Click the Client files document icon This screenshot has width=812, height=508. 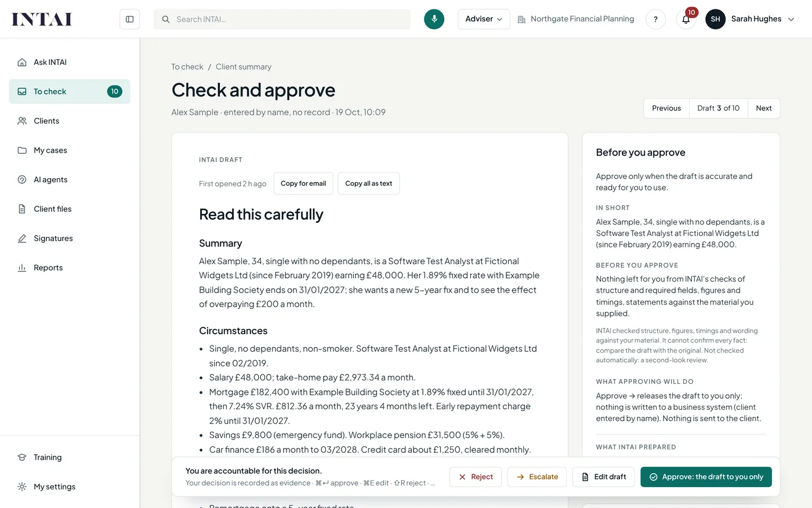click(22, 209)
